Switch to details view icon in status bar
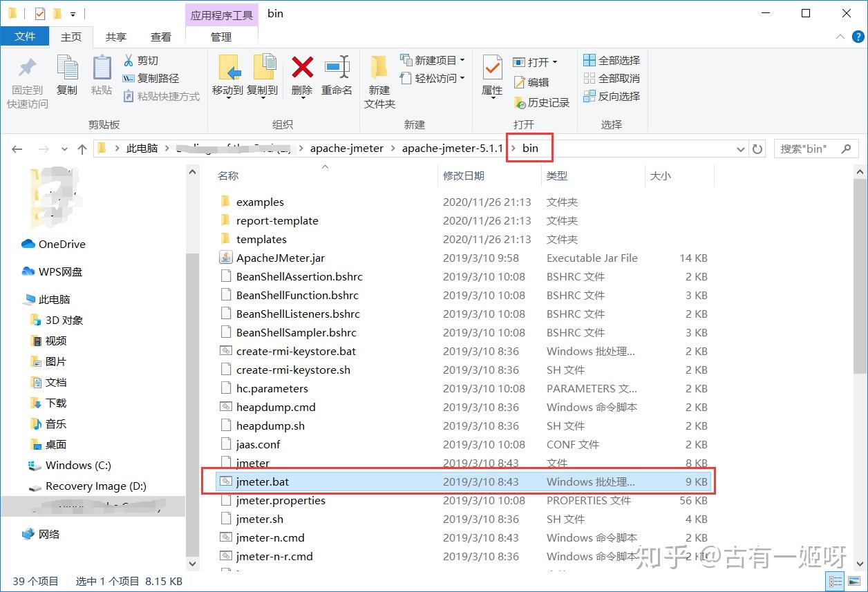This screenshot has height=592, width=868. pos(835,581)
